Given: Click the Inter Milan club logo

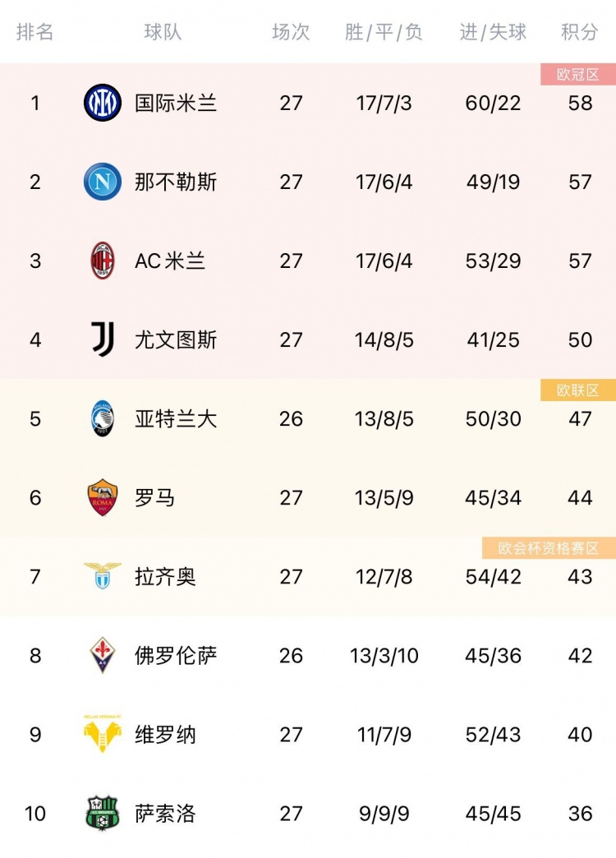Looking at the screenshot, I should click(103, 103).
